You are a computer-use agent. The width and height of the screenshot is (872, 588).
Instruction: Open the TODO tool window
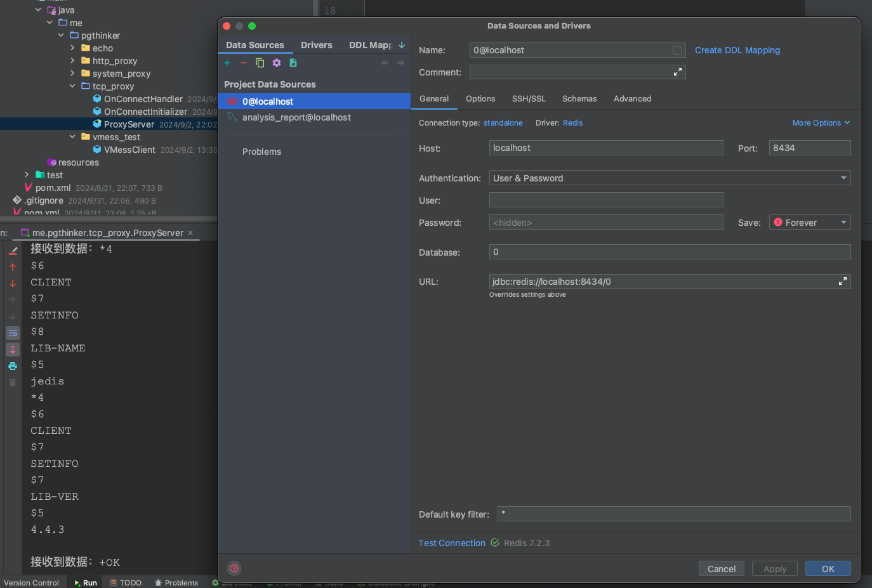(x=125, y=582)
